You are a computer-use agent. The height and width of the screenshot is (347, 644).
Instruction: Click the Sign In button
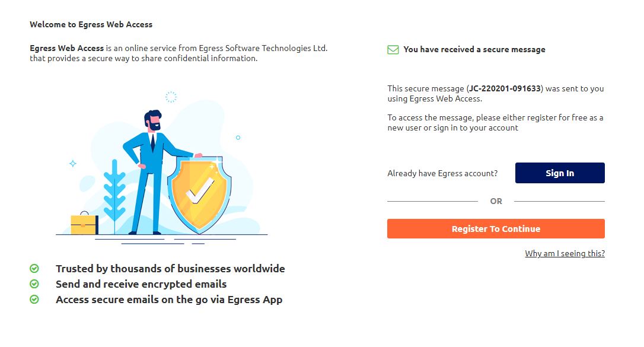[560, 173]
